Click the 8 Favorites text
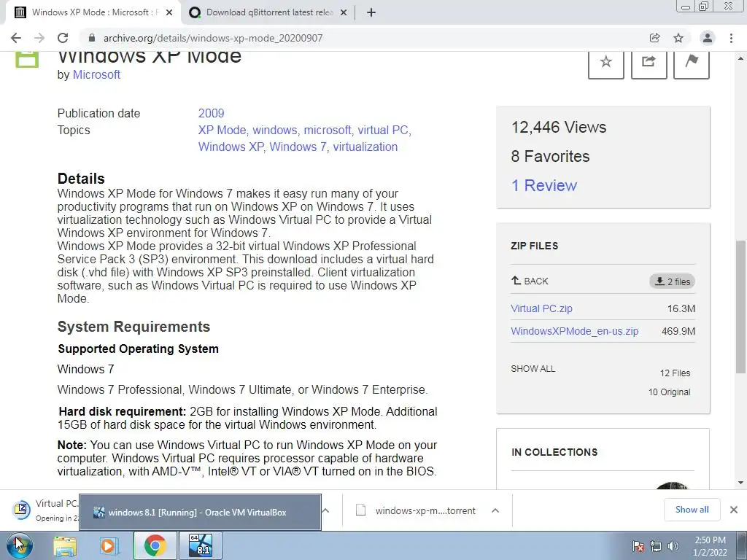 (x=550, y=156)
